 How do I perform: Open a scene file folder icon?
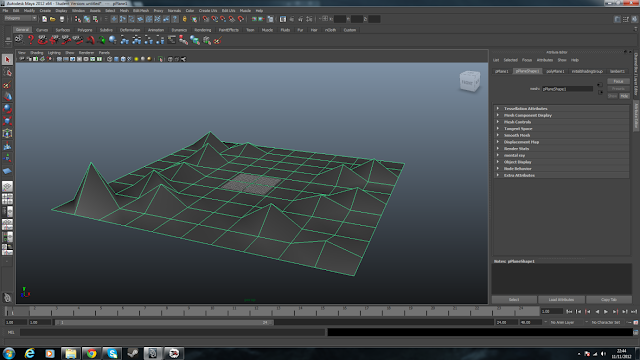(53, 19)
